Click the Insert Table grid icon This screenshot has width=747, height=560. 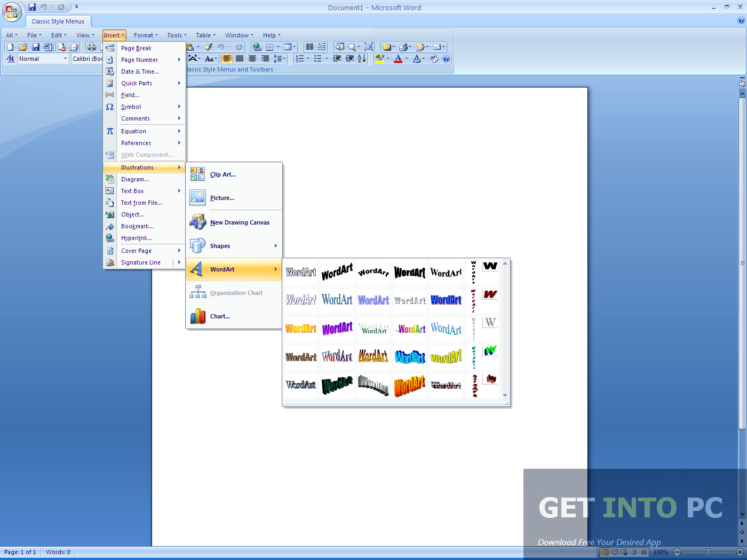(x=287, y=47)
